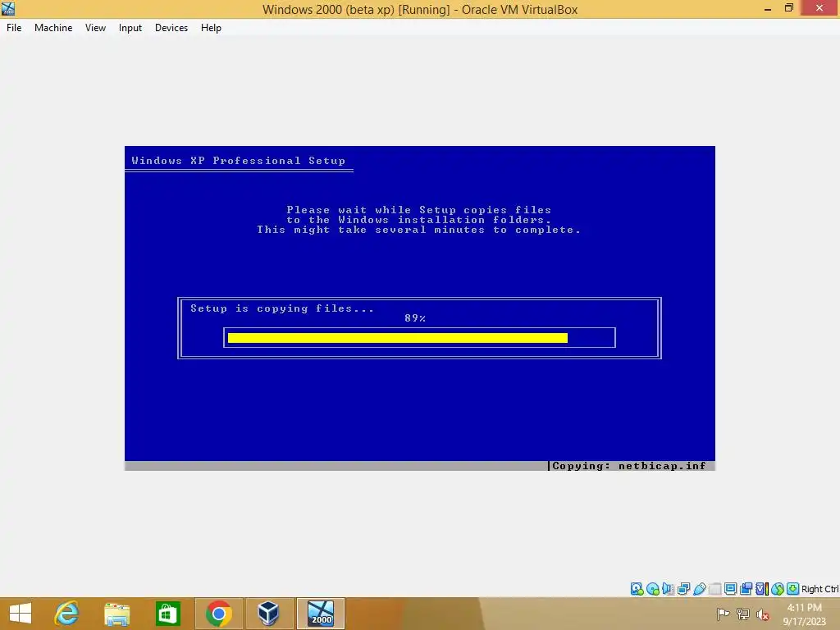The width and height of the screenshot is (840, 630).
Task: Switch to VirtualBox Manager on the taskbar
Action: coord(269,614)
